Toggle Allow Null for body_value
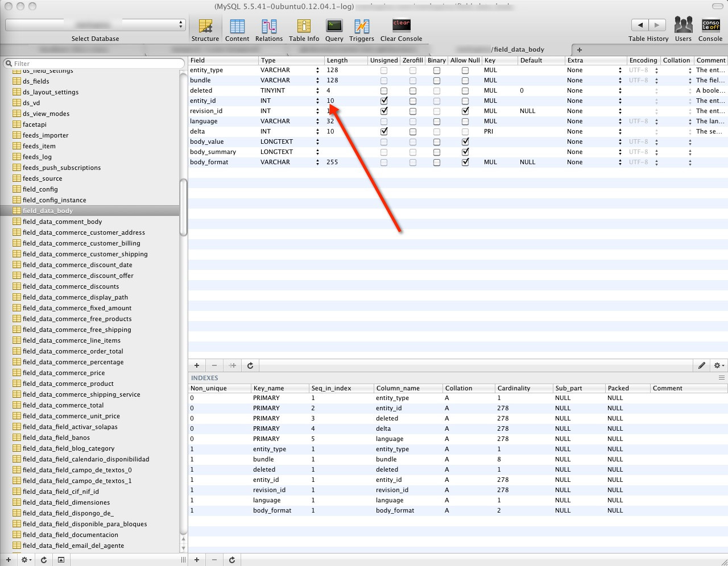The height and width of the screenshot is (566, 728). [465, 141]
